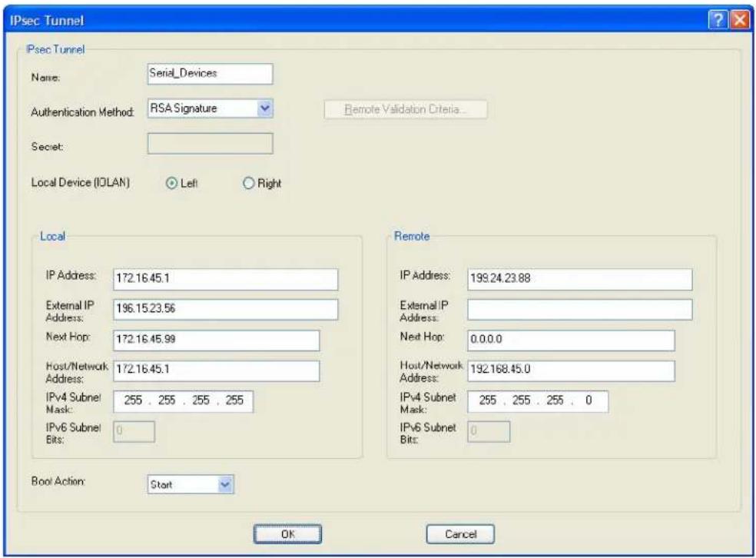Click the empty Remote External IP Address field

pos(579,310)
